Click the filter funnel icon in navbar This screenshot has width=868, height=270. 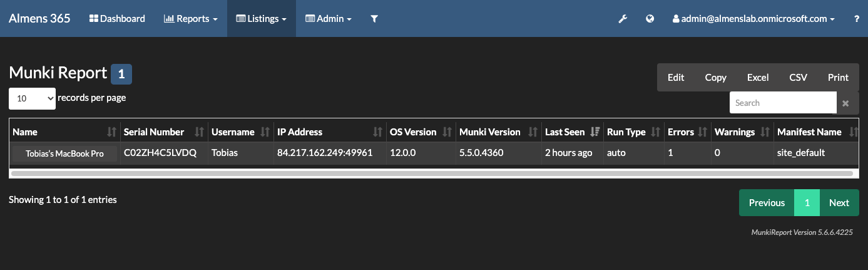pos(374,19)
